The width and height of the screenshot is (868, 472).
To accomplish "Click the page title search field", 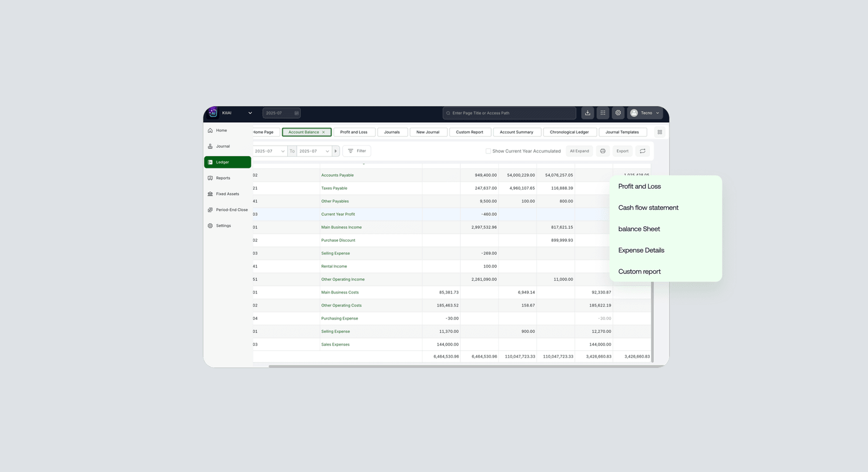I will [x=509, y=113].
